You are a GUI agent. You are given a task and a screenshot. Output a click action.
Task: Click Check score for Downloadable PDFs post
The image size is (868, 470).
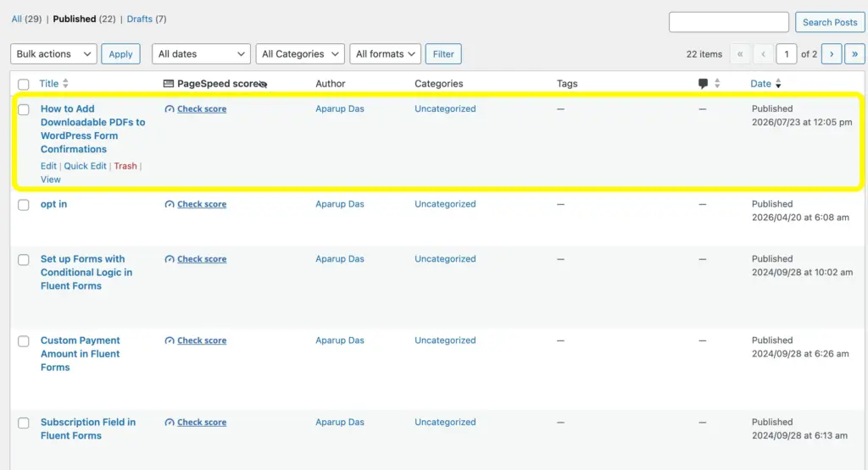202,109
